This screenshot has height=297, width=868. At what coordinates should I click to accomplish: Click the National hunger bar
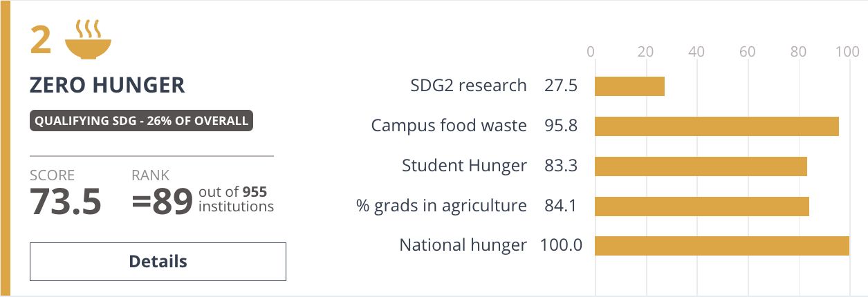point(722,246)
